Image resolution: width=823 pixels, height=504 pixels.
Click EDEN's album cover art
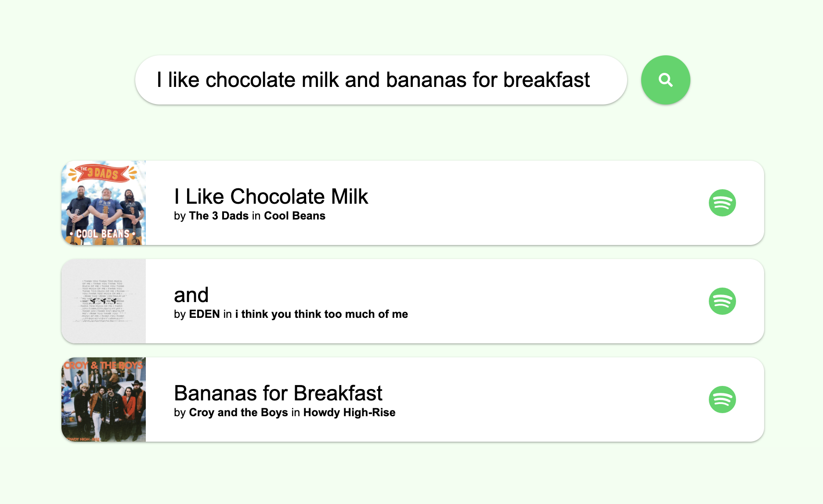pyautogui.click(x=103, y=301)
